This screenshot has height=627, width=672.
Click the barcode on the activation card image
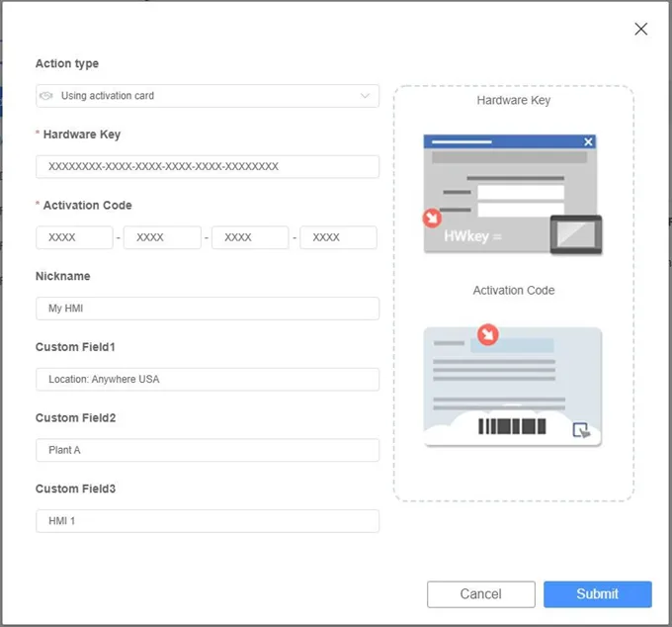click(512, 426)
